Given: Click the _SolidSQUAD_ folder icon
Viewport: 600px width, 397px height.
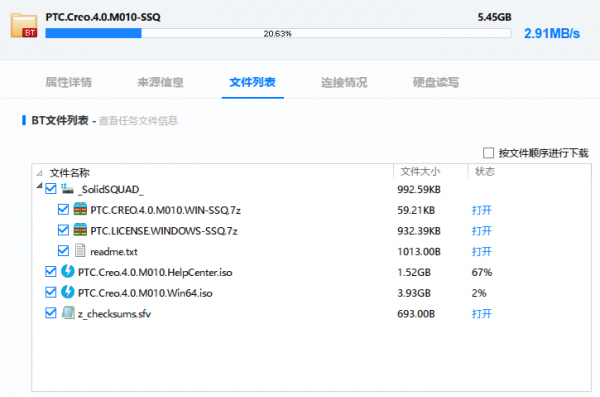Looking at the screenshot, I should coord(67,188).
